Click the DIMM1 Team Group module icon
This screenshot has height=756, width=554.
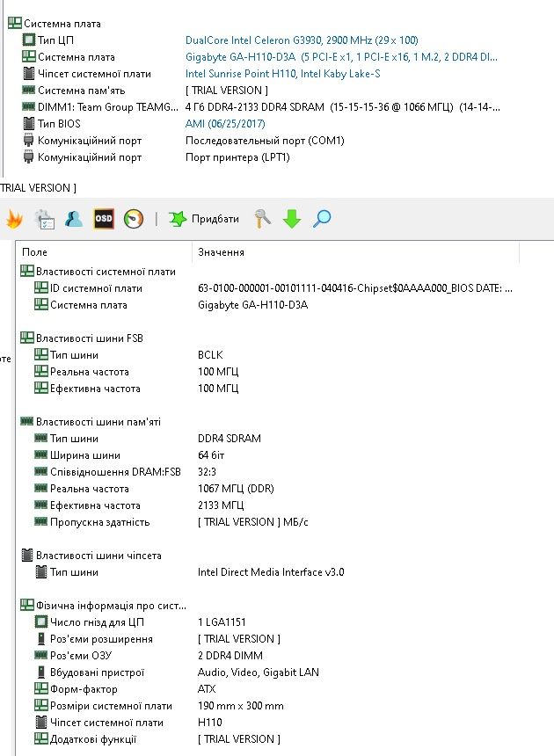(x=29, y=106)
